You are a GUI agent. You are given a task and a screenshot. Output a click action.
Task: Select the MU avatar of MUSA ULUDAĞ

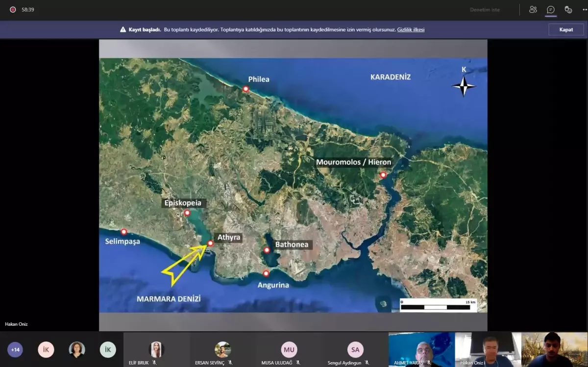(x=289, y=349)
